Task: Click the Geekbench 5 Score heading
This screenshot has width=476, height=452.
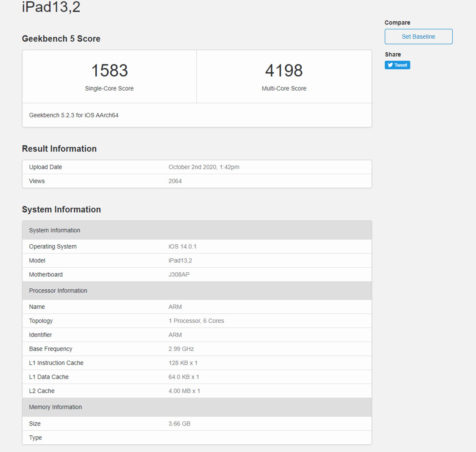Action: click(61, 39)
